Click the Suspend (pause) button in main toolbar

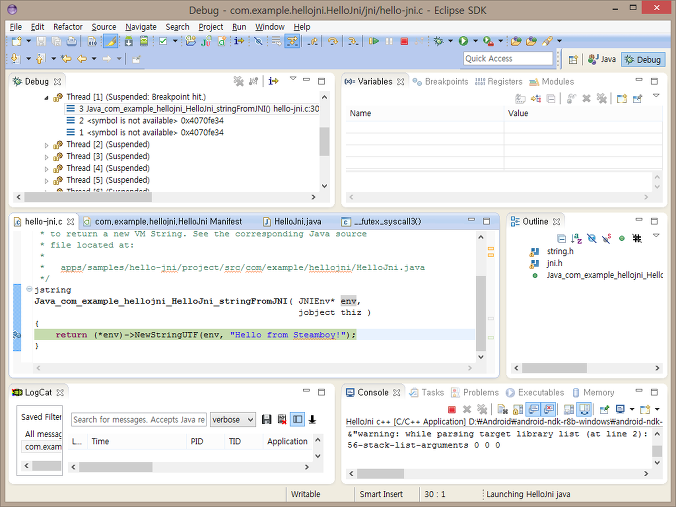pos(389,41)
